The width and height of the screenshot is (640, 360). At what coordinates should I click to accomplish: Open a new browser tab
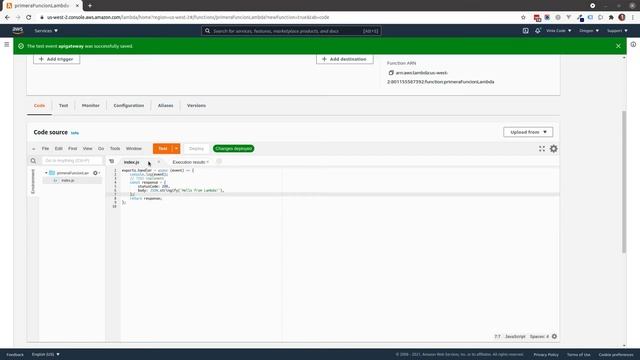tap(90, 6)
